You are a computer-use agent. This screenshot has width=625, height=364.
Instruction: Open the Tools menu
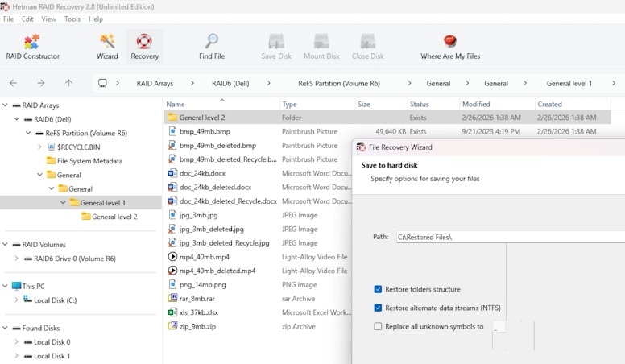coord(72,19)
